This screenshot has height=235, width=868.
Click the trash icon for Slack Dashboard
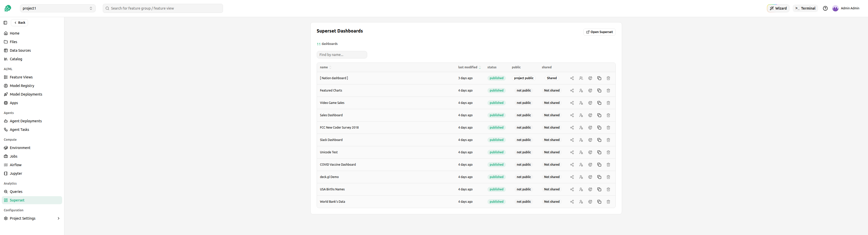[608, 140]
